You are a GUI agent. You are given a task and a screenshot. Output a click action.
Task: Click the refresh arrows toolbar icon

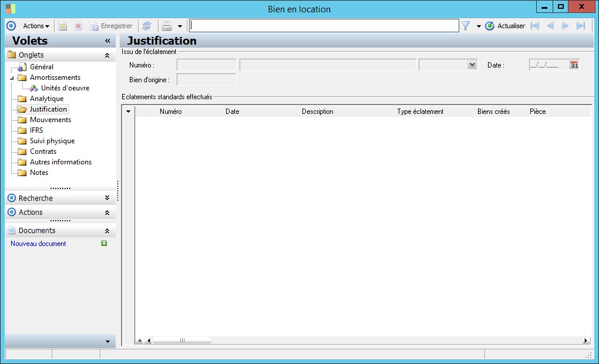point(147,26)
